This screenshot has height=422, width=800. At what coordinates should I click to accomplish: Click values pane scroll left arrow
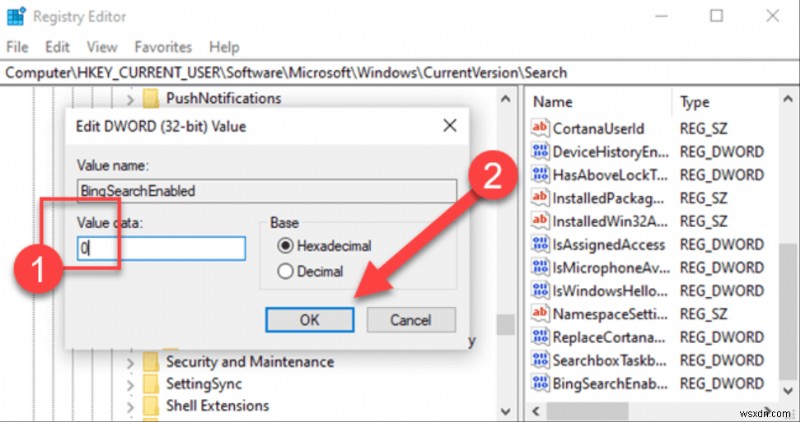coord(536,411)
